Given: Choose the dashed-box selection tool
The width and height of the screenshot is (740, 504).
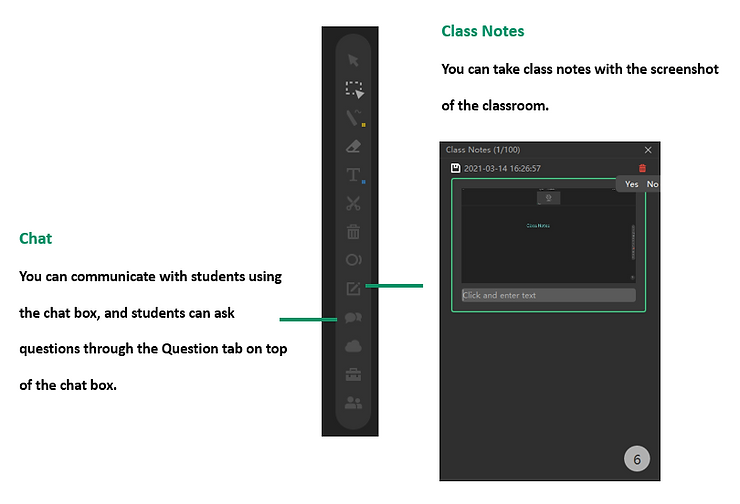Looking at the screenshot, I should tap(353, 89).
